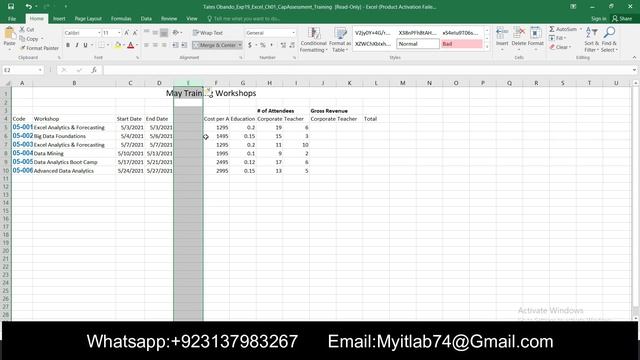
Task: Switch to the Insert tab
Action: pos(59,19)
